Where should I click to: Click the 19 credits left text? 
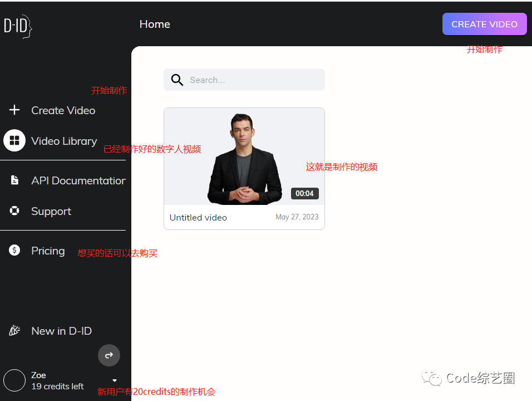(57, 387)
